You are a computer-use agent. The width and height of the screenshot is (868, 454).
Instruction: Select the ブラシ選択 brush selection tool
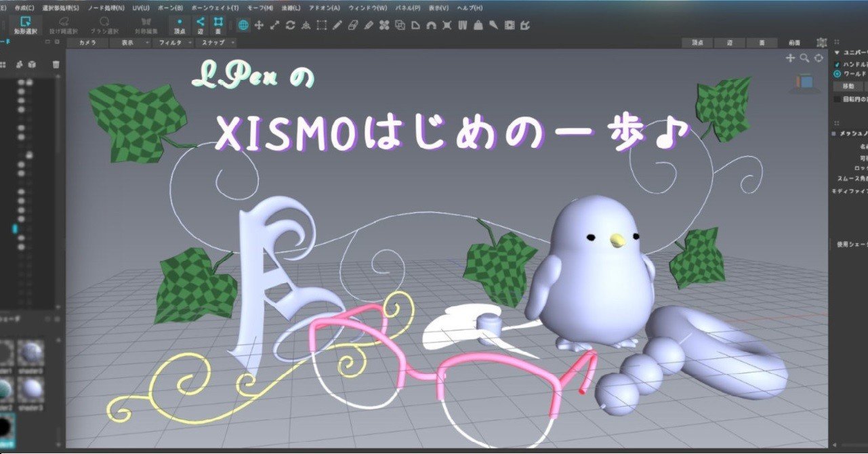104,25
